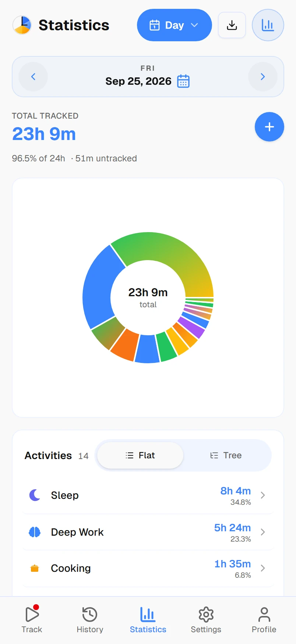The image size is (296, 644).
Task: Switch activities list to Flat view
Action: coord(140,455)
